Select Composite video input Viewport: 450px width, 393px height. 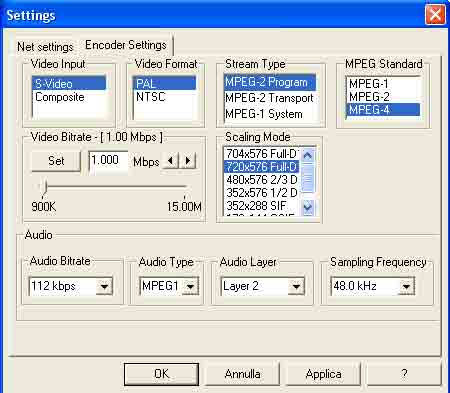(x=60, y=97)
